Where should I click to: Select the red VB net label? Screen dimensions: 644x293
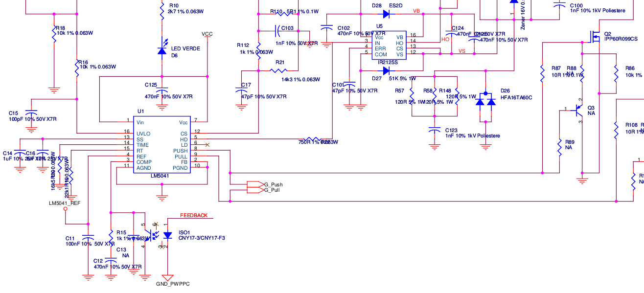coord(416,11)
